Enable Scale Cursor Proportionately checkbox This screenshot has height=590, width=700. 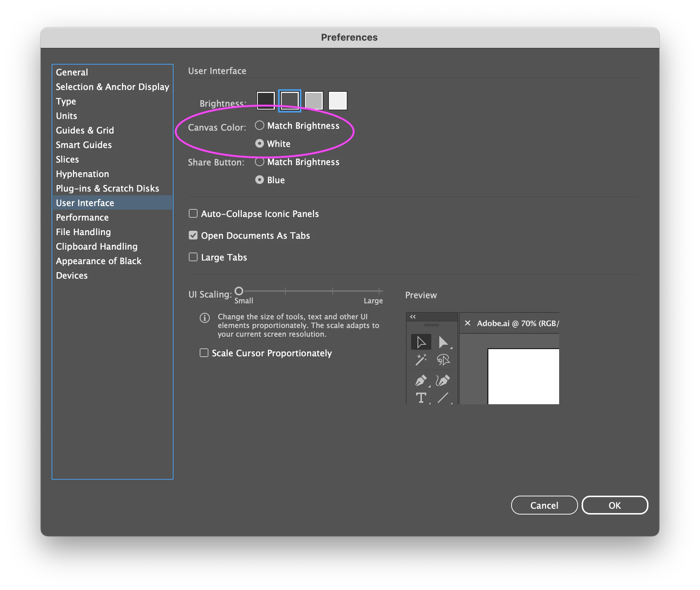pyautogui.click(x=204, y=353)
